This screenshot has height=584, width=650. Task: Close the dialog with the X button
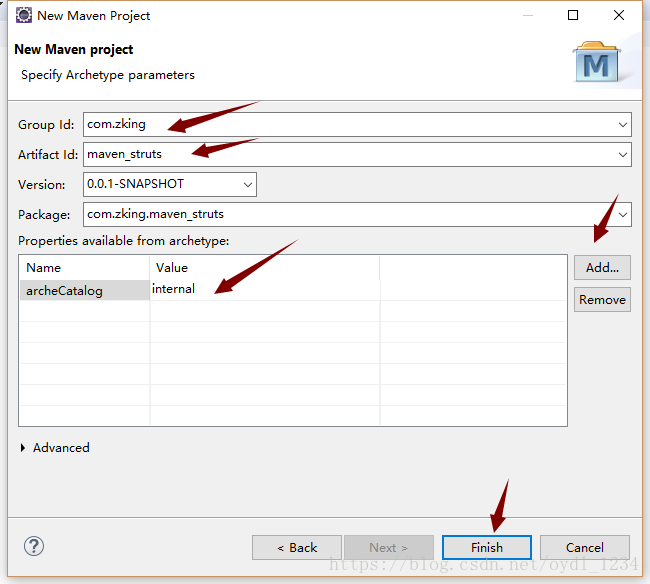619,15
